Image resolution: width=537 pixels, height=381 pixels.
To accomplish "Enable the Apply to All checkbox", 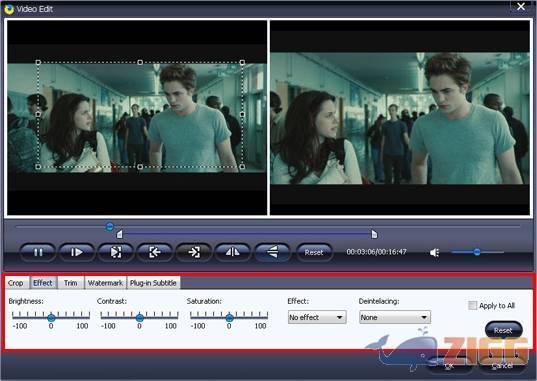I will point(473,305).
